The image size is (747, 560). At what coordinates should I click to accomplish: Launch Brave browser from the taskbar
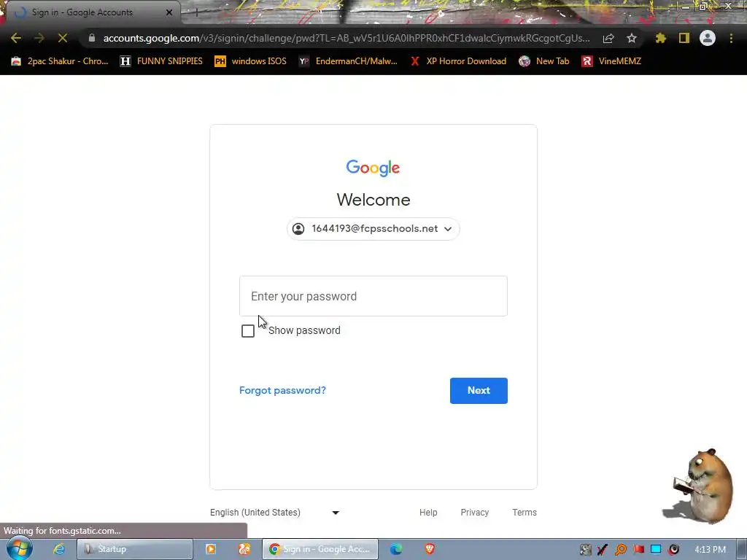click(x=430, y=549)
